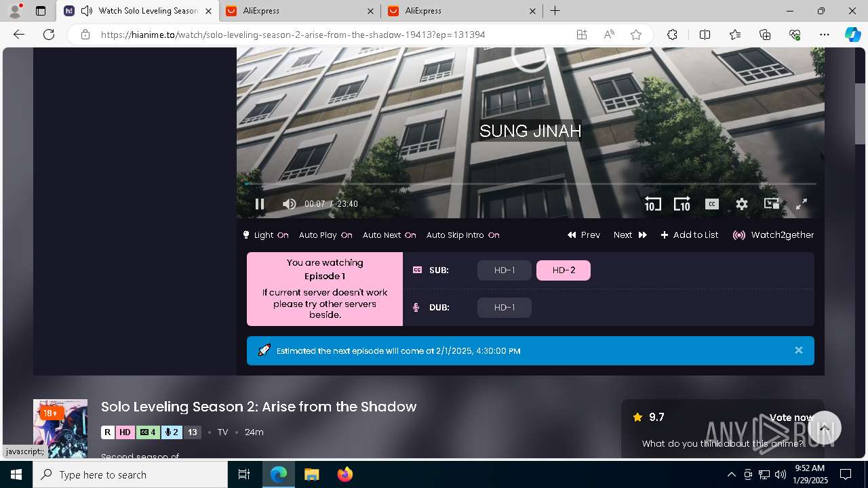Image resolution: width=868 pixels, height=488 pixels.
Task: Go to Next episode
Action: (x=630, y=235)
